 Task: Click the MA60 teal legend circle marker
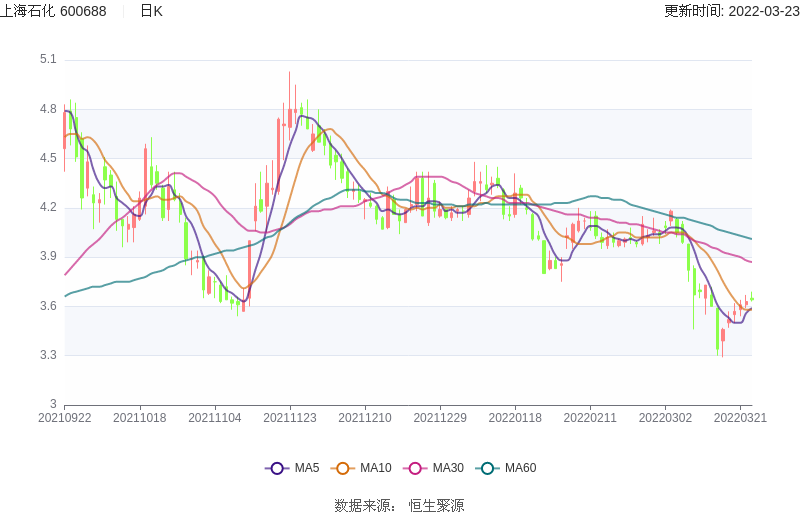pos(487,468)
